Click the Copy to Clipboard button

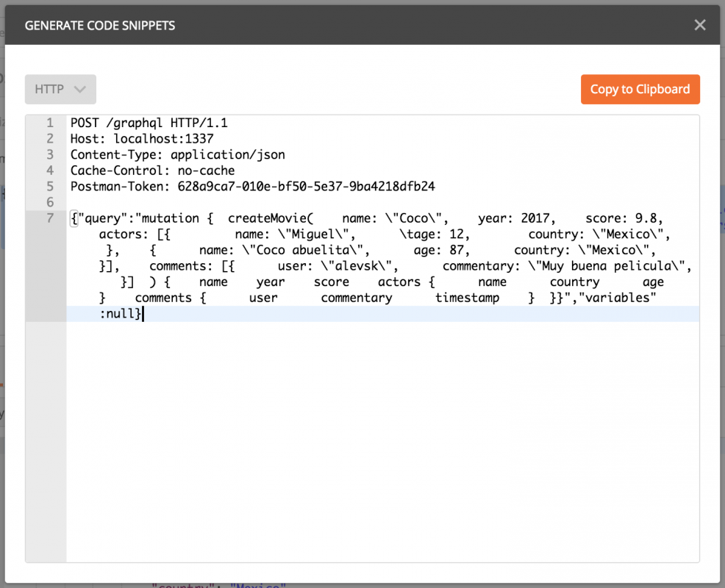(640, 89)
